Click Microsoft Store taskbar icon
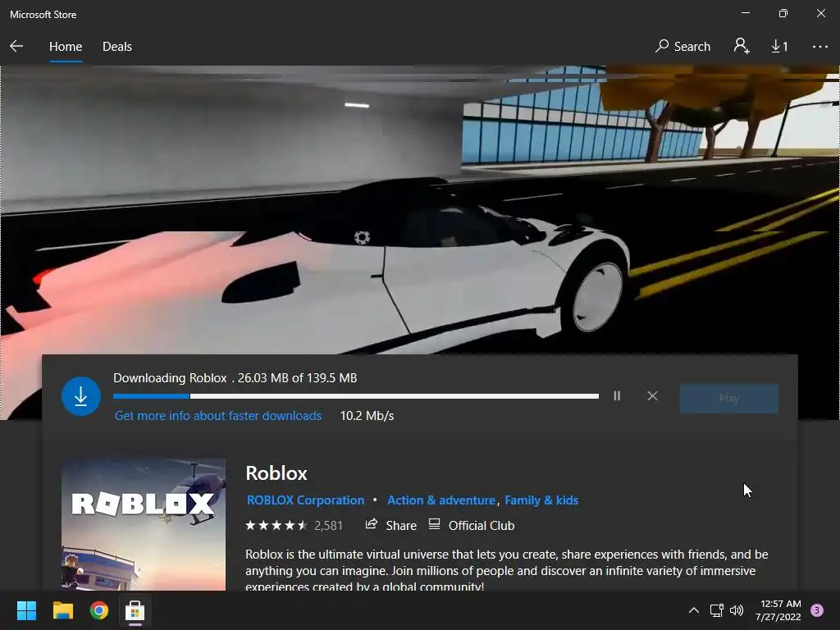This screenshot has width=840, height=630. (x=135, y=610)
